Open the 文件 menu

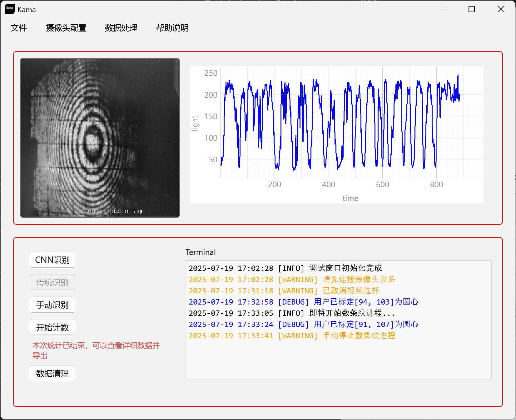19,28
